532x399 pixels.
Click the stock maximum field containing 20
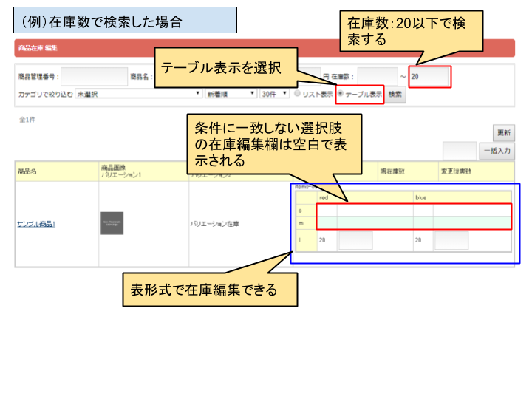tap(429, 76)
